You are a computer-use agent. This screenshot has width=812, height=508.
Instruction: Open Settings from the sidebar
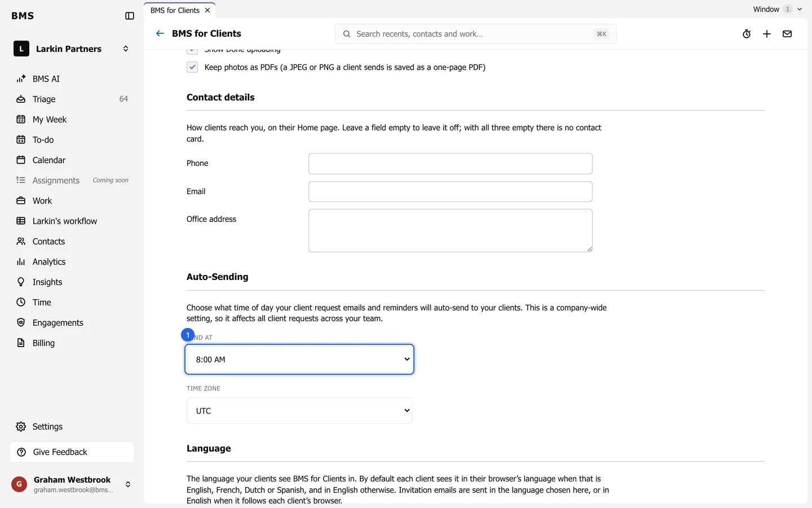[72, 427]
